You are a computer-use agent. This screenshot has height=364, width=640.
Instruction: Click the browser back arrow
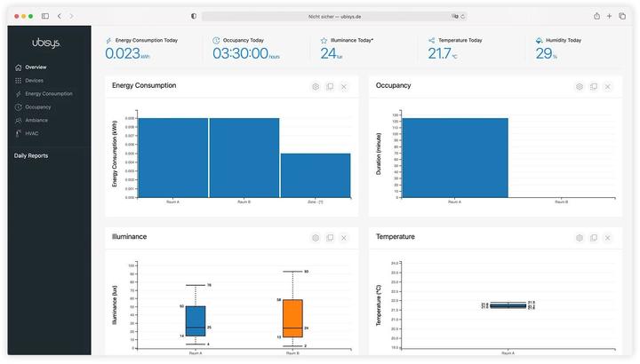(x=60, y=16)
